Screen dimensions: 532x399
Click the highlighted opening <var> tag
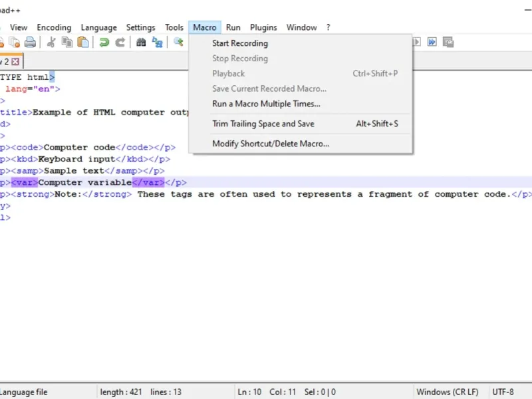[x=25, y=182]
